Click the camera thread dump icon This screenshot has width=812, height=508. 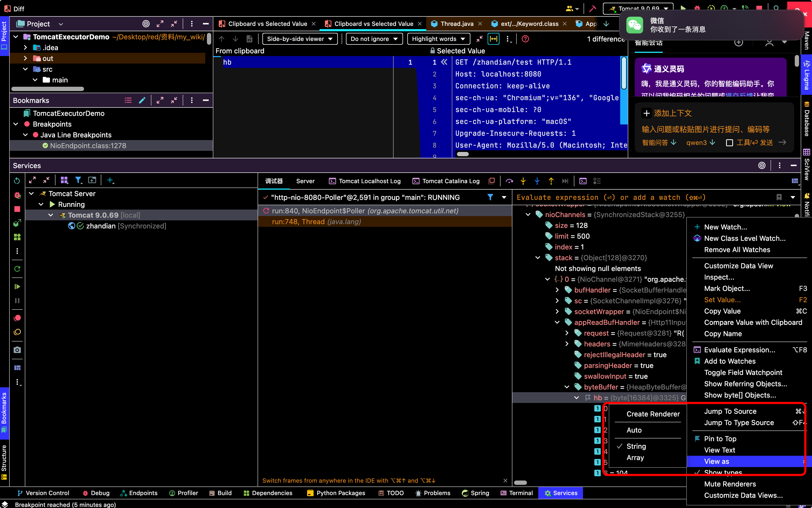point(17,350)
